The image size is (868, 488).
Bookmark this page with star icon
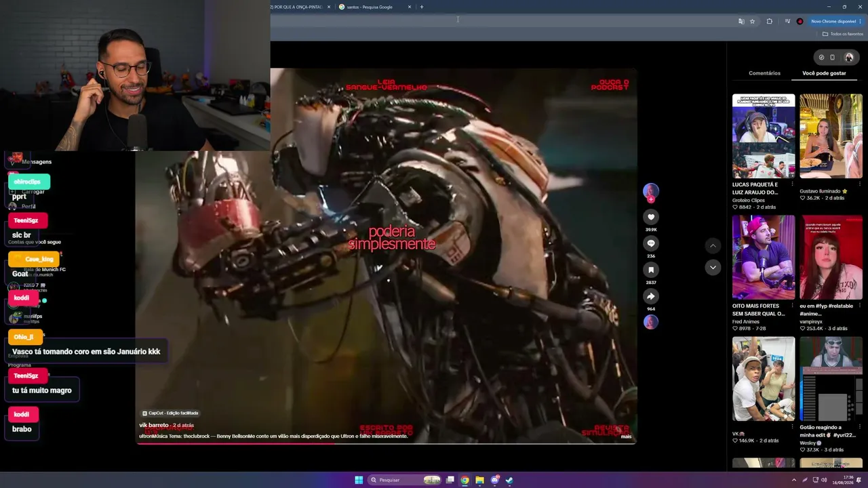(752, 21)
